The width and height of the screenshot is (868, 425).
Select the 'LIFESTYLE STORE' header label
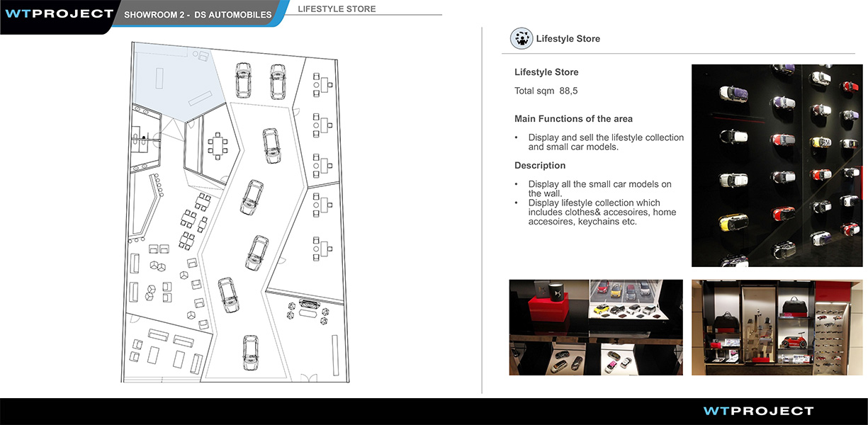click(337, 9)
